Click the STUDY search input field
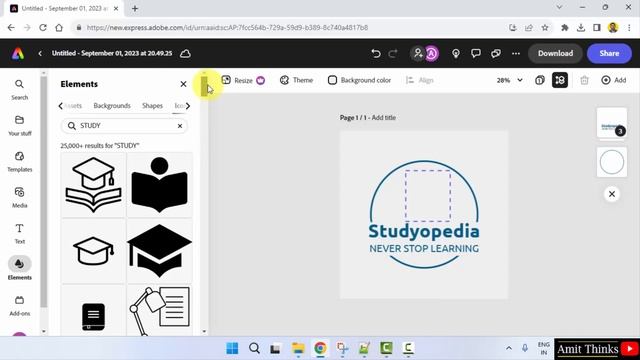This screenshot has height=360, width=640. coord(124,126)
